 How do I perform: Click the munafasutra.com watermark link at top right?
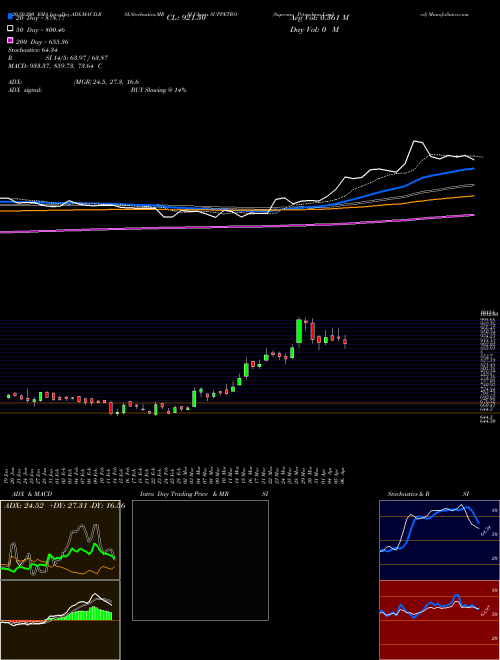444,14
